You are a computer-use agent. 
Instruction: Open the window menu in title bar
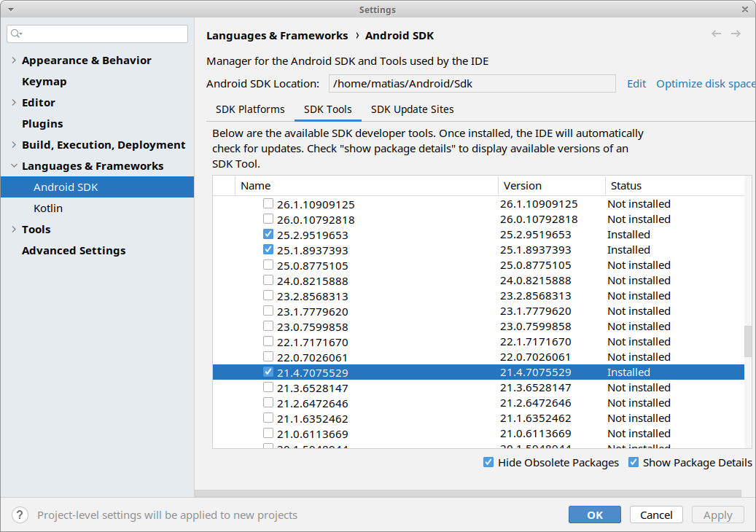[10, 9]
